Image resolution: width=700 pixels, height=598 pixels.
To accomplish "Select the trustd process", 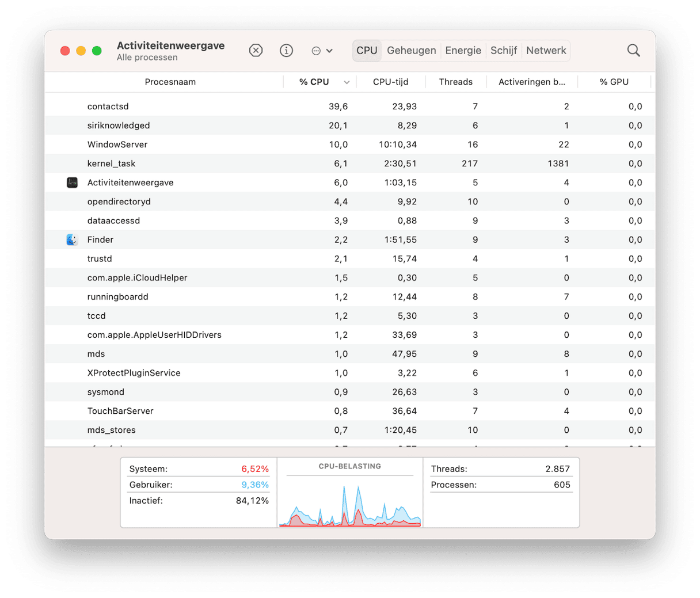I will point(350,258).
